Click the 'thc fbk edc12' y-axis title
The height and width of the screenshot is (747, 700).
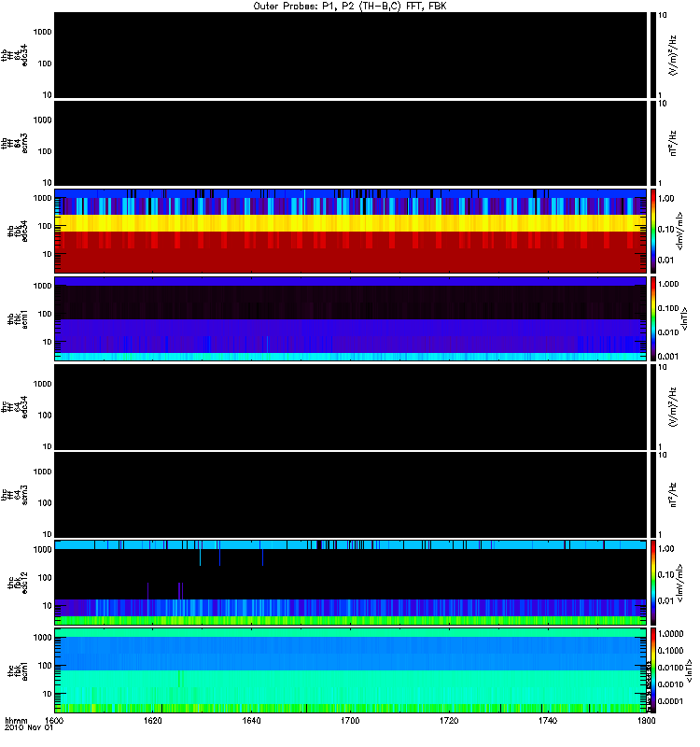[x=18, y=583]
